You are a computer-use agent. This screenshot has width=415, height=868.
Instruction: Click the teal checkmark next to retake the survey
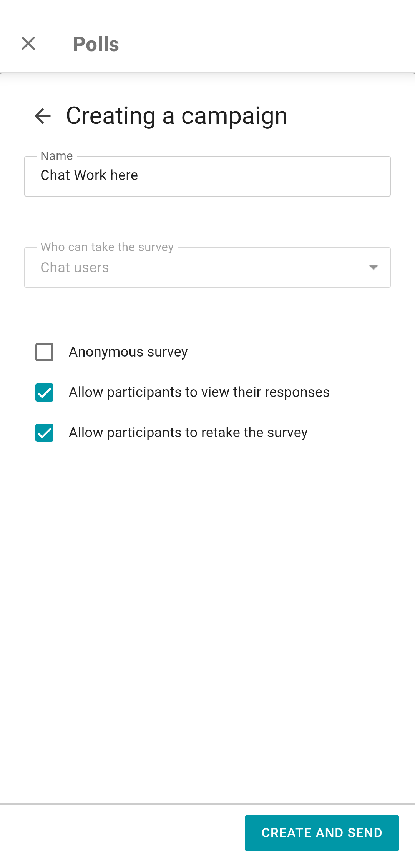(44, 433)
